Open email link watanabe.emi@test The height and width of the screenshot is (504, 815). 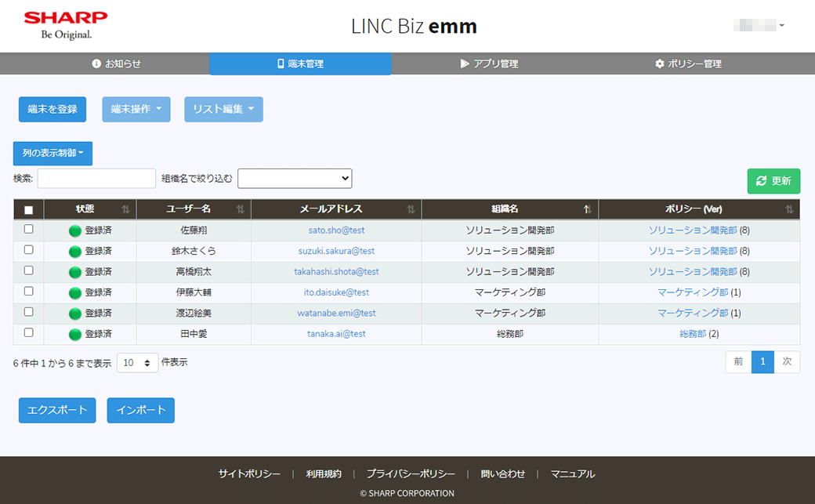point(336,314)
